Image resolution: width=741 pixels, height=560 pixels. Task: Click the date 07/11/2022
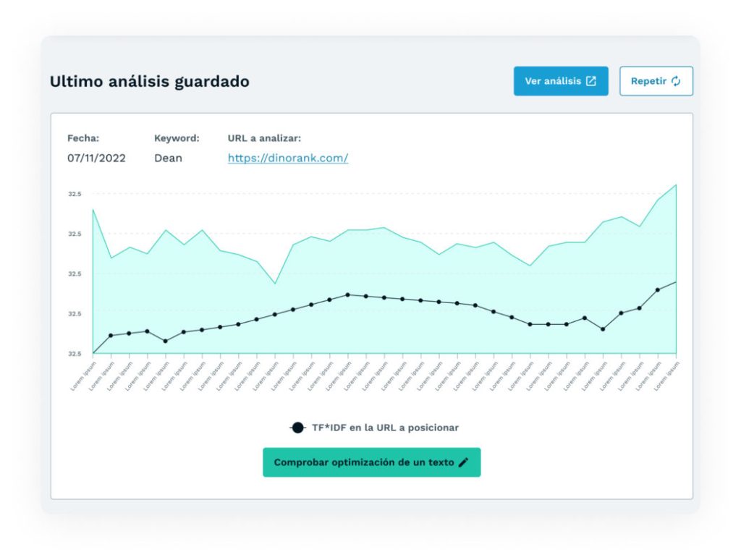coord(96,158)
